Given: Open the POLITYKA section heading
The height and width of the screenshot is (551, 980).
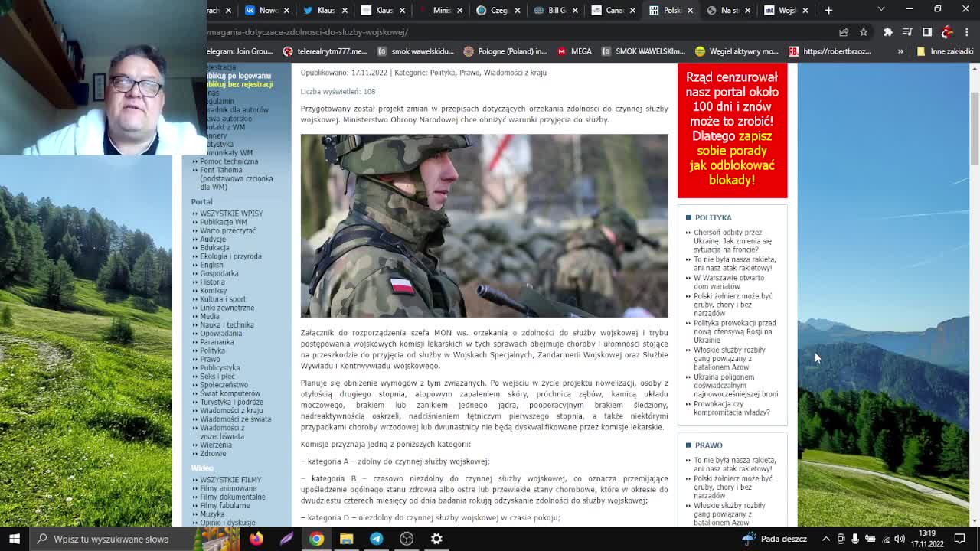Looking at the screenshot, I should [x=713, y=217].
